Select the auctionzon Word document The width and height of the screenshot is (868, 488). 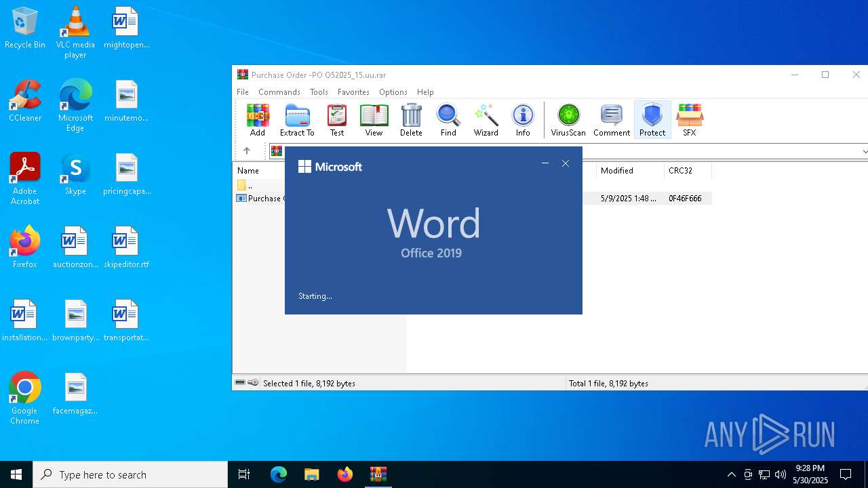75,248
